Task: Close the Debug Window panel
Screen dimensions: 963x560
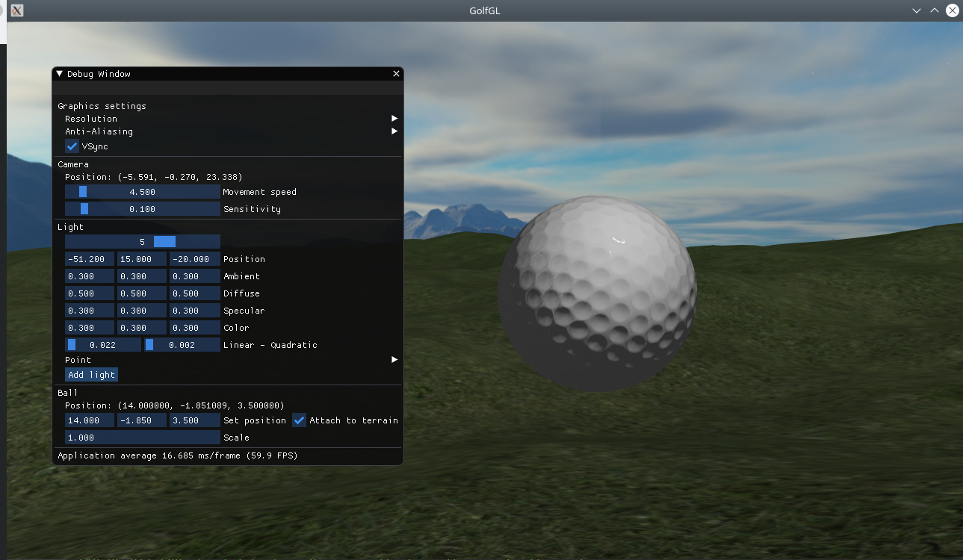Action: [396, 74]
